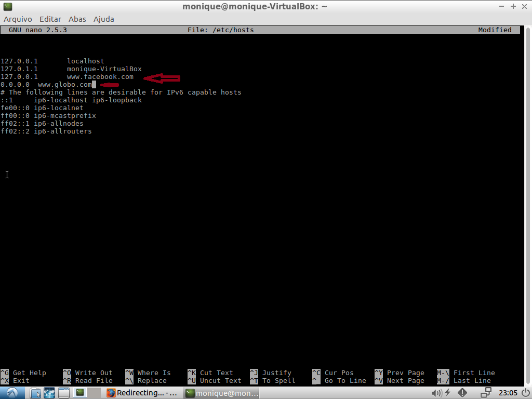
Task: Click the Next Page shortcut label
Action: [405, 381]
